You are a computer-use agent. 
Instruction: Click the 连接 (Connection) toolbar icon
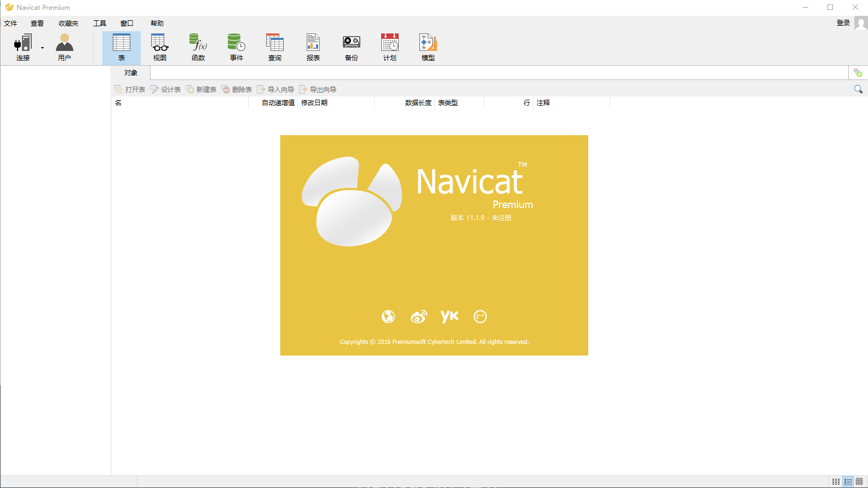(23, 48)
